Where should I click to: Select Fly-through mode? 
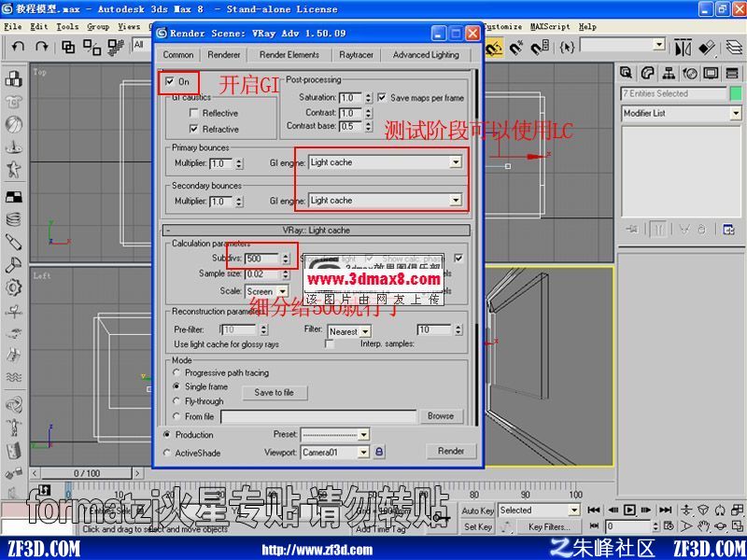click(176, 401)
